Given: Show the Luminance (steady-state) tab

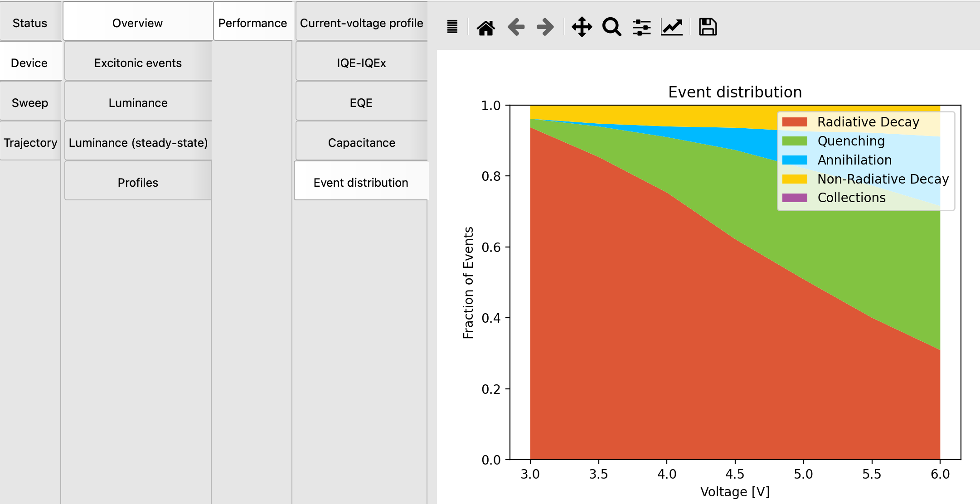Looking at the screenshot, I should click(138, 143).
